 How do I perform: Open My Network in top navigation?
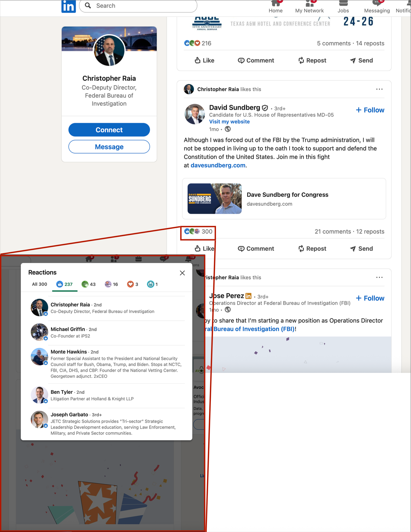pyautogui.click(x=309, y=7)
